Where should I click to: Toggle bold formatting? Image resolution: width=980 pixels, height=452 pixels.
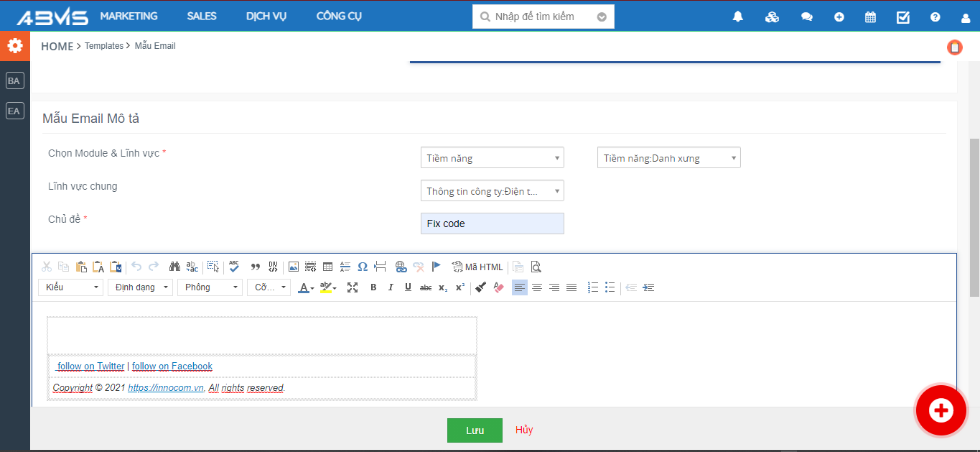coord(373,287)
